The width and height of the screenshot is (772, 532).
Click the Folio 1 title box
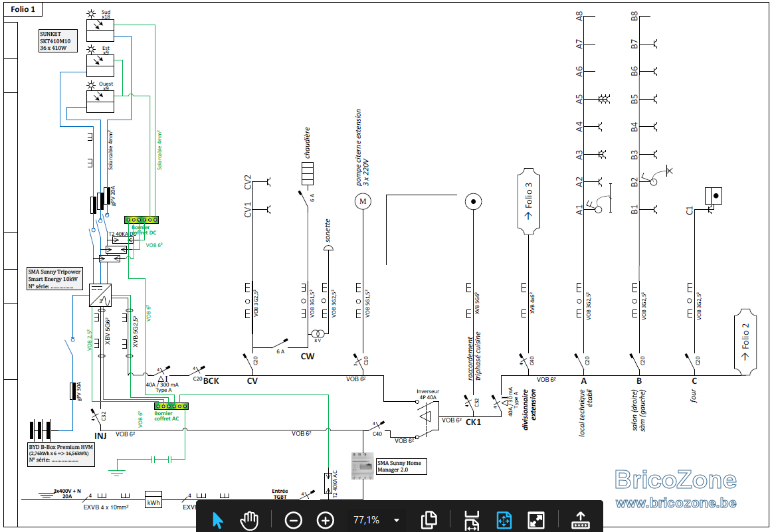pos(23,9)
